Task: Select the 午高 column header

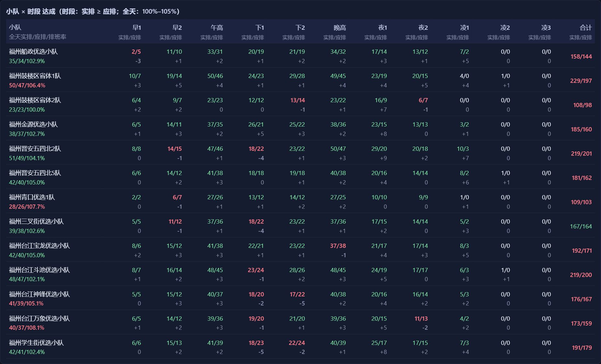Action: coord(217,28)
